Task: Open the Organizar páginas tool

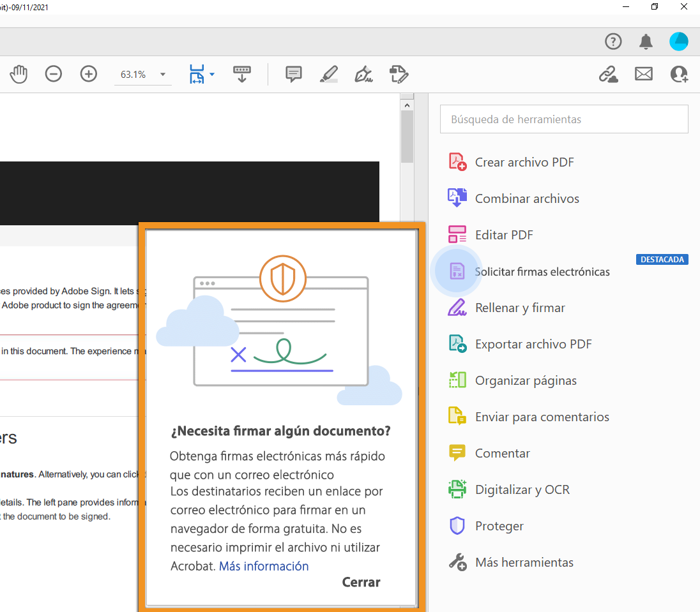Action: pyautogui.click(x=512, y=380)
